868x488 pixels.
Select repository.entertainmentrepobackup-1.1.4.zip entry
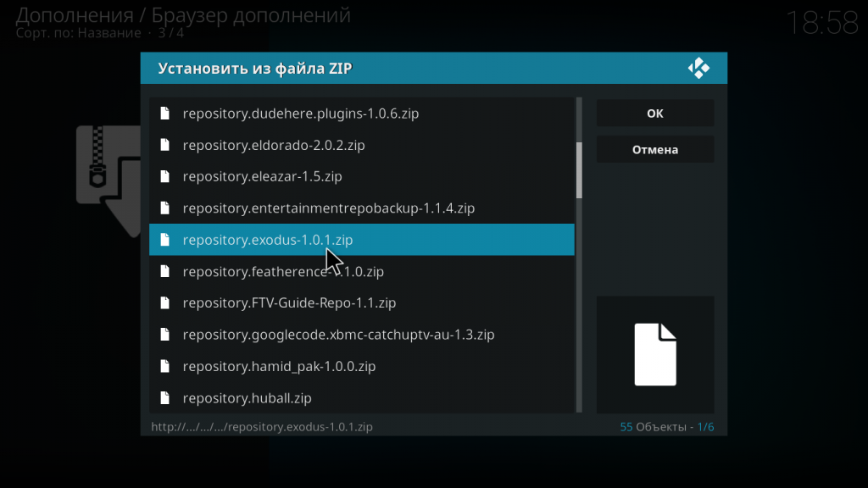(x=361, y=208)
